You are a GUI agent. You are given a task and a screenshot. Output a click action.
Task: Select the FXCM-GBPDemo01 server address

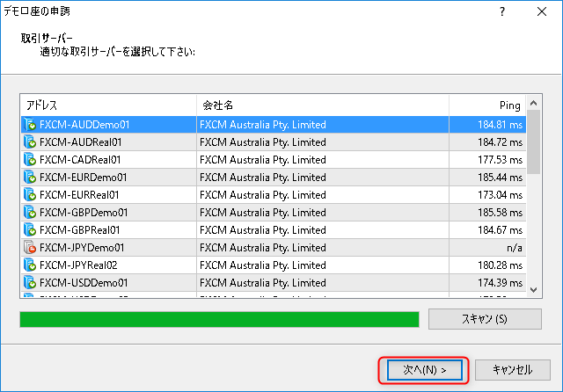pos(84,213)
